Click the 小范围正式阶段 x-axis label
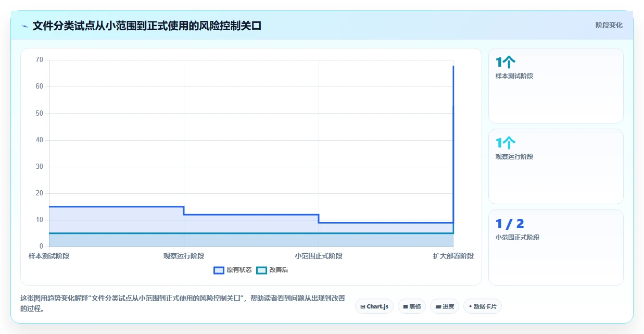Image resolution: width=644 pixels, height=334 pixels. pyautogui.click(x=319, y=256)
